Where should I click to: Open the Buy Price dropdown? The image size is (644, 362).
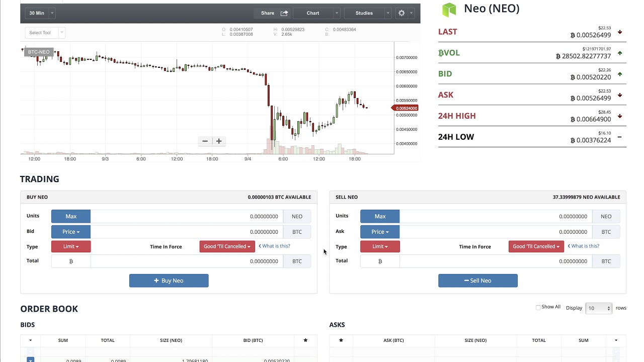click(x=71, y=232)
